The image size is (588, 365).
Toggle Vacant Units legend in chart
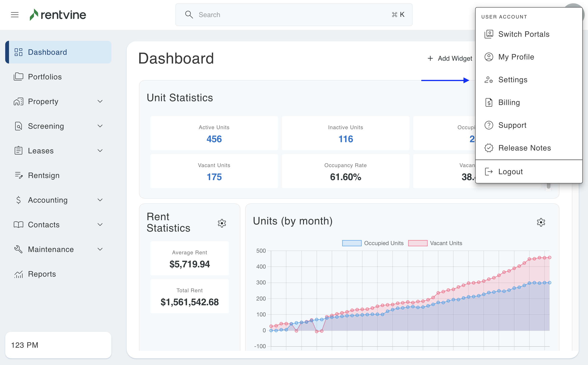click(435, 243)
